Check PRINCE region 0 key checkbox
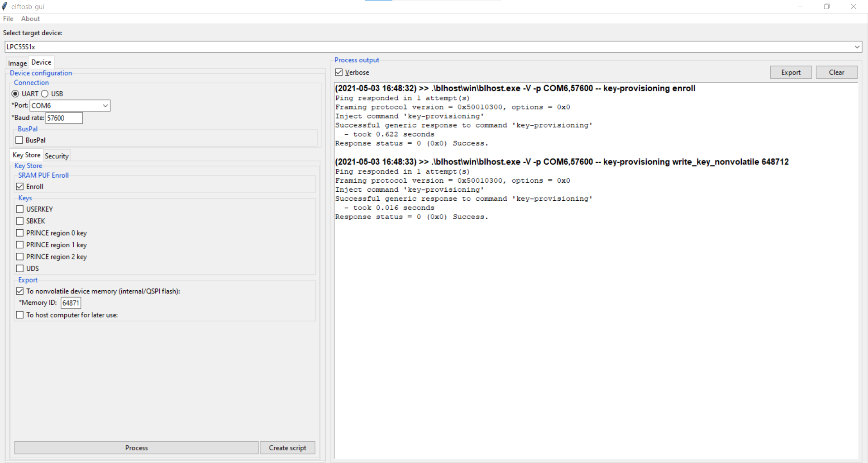The height and width of the screenshot is (463, 868). 20,233
